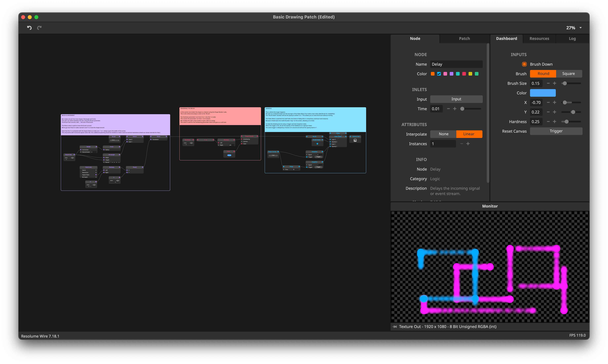The height and width of the screenshot is (364, 608).
Task: Click the pin icon beside Texture Out
Action: [395, 327]
